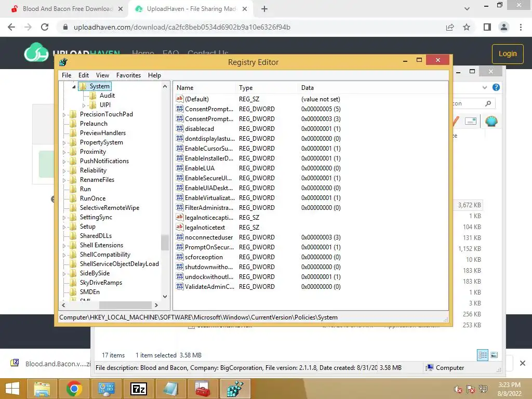Click the Chrome address bar
532x399 pixels.
click(x=251, y=27)
